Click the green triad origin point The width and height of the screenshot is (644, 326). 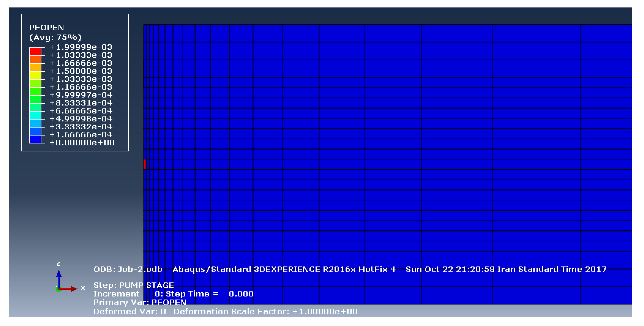(58, 290)
